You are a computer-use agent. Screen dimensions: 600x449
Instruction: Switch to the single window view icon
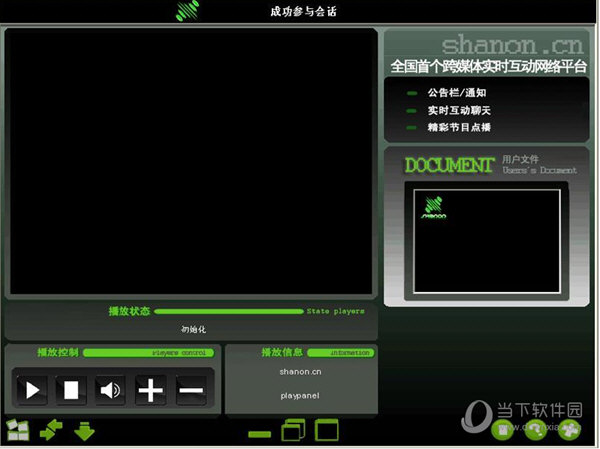click(327, 430)
